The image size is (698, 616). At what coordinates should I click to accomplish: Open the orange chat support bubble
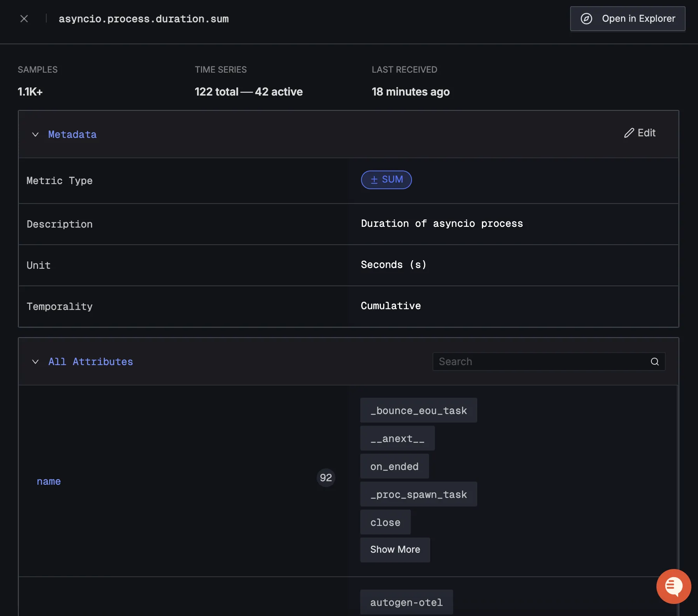coord(673,586)
